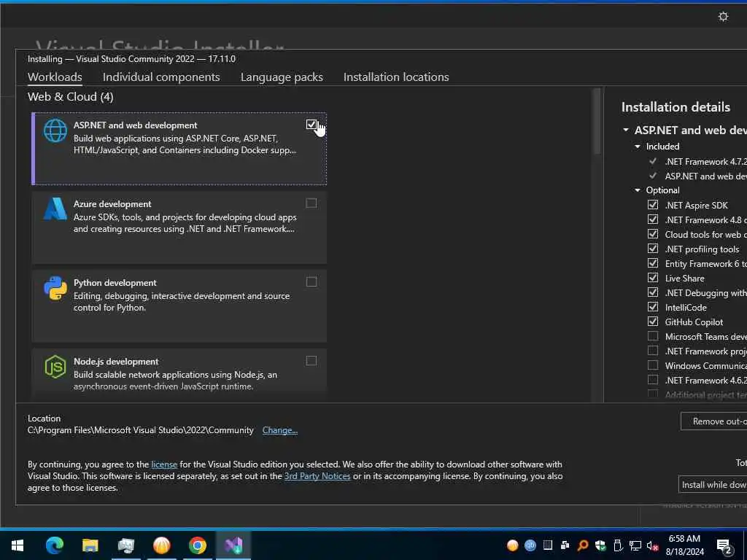Uncheck ASP.NET and web development workload
The height and width of the screenshot is (560, 747).
(x=311, y=125)
